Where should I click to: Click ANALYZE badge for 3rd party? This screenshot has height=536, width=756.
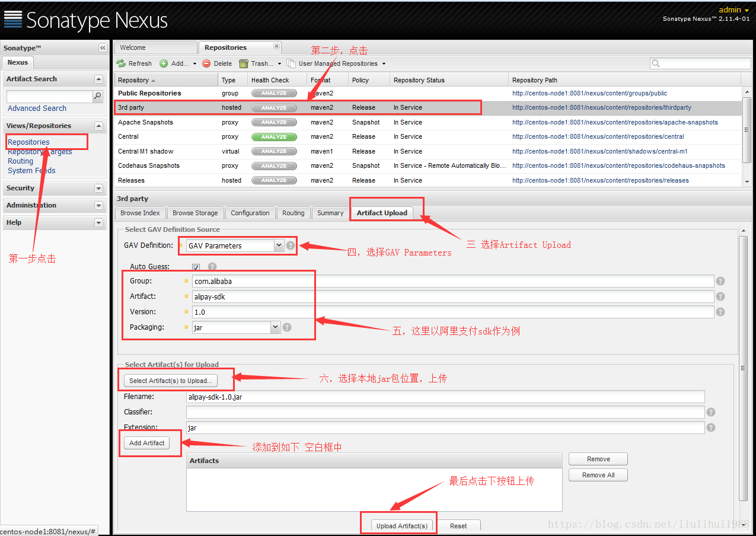click(x=274, y=108)
